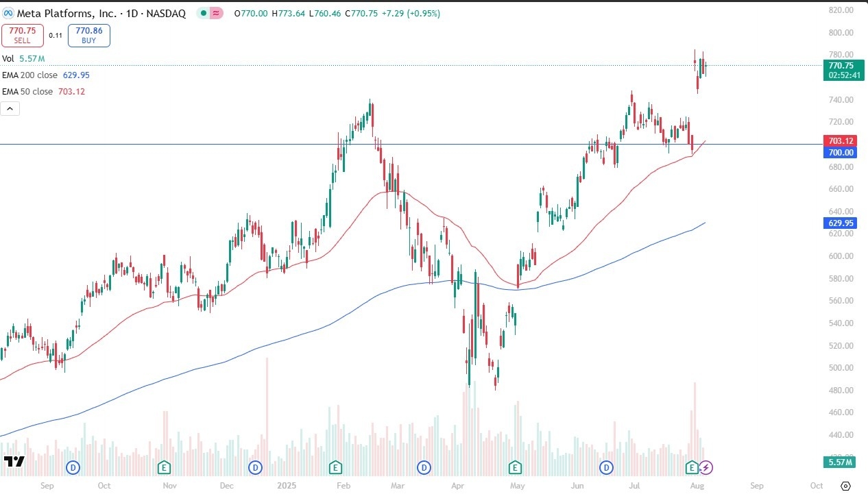Open the earnings marker near Aug
This screenshot has width=868, height=494.
692,467
